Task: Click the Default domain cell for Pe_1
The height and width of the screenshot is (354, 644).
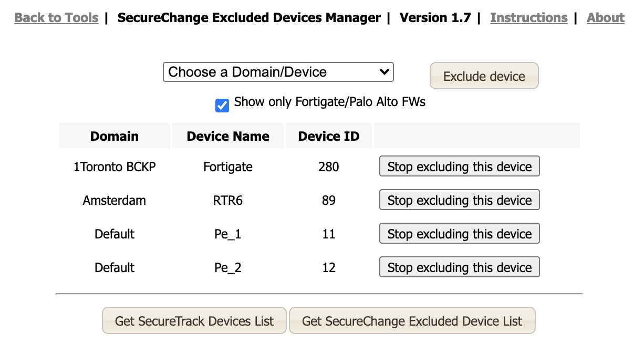Action: [115, 234]
